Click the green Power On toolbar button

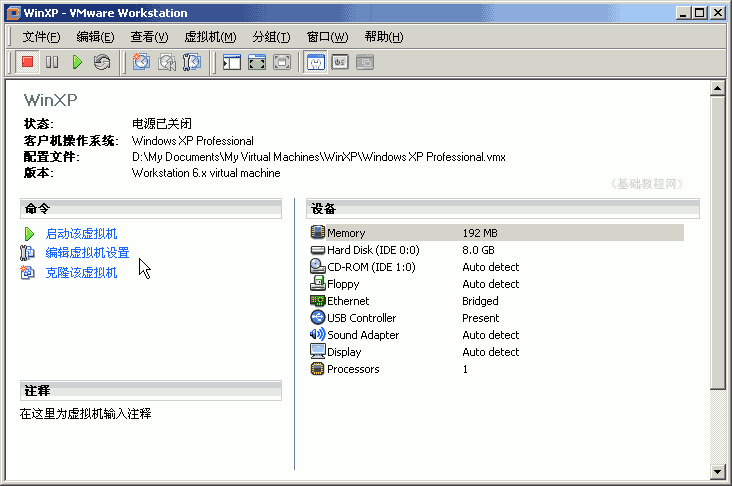click(77, 62)
